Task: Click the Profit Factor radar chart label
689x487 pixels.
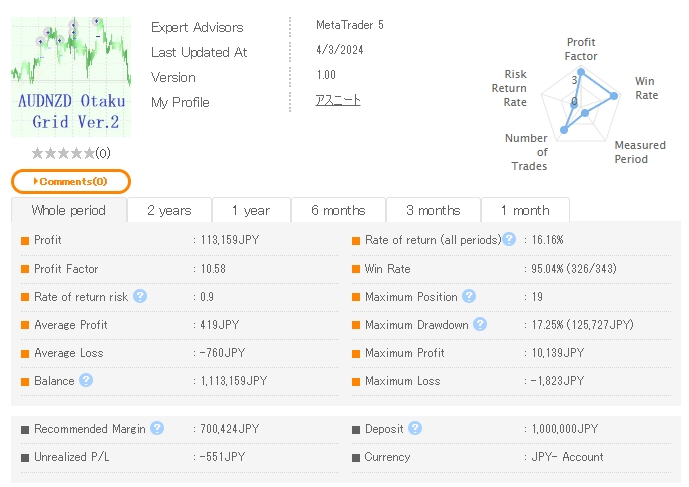Action: [x=581, y=49]
